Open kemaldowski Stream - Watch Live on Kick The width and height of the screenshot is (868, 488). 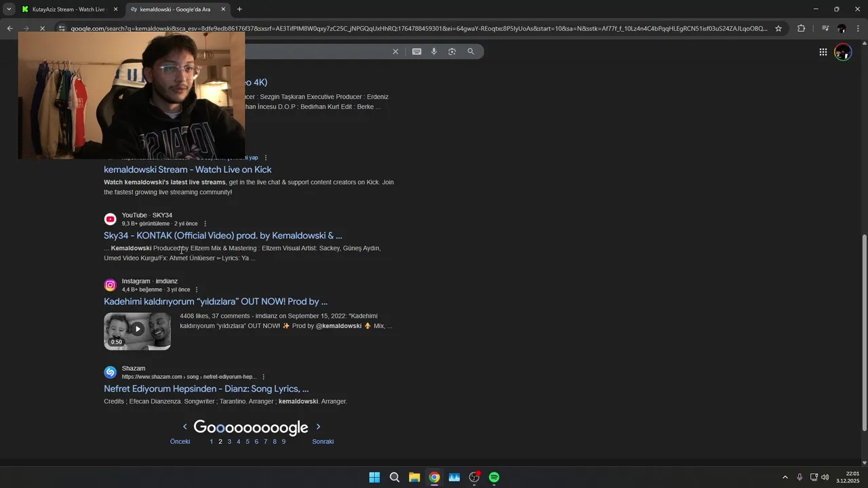click(187, 169)
